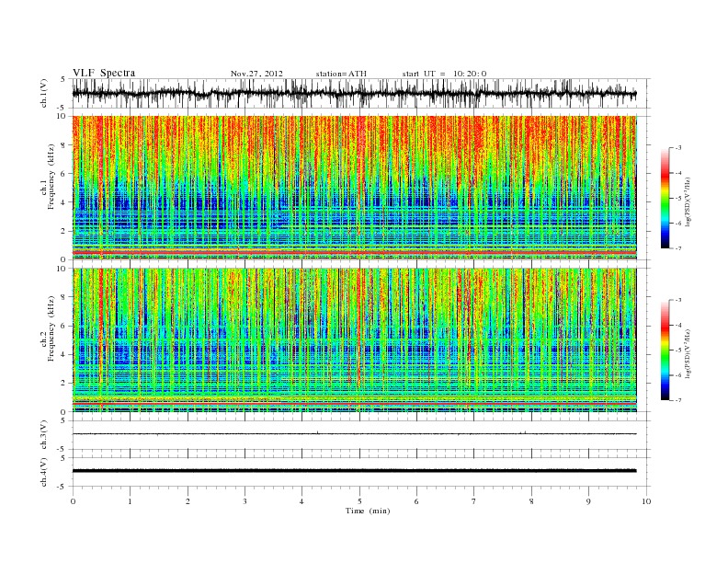Screen dimensions: 728x563
Task: Click time axis tick label "6"
Action: coord(417,501)
